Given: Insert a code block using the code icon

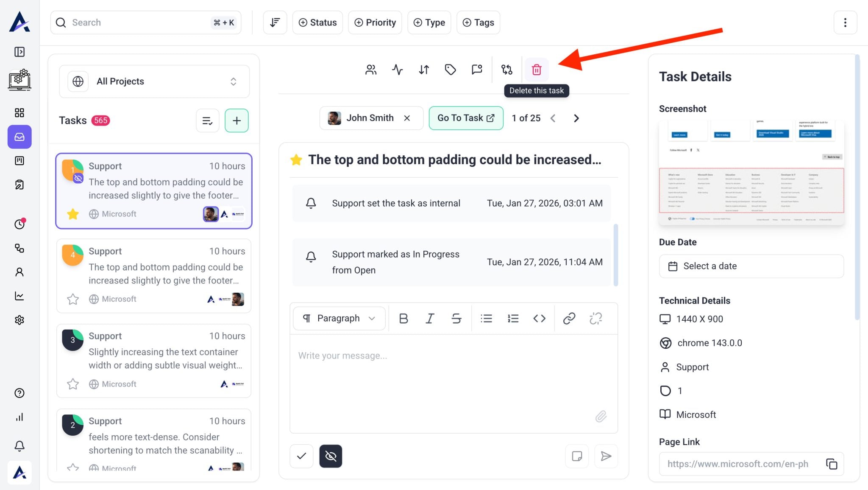Looking at the screenshot, I should pyautogui.click(x=539, y=318).
